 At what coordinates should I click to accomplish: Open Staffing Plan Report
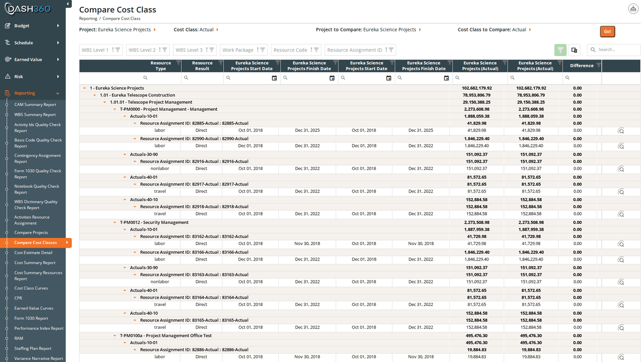click(x=33, y=349)
